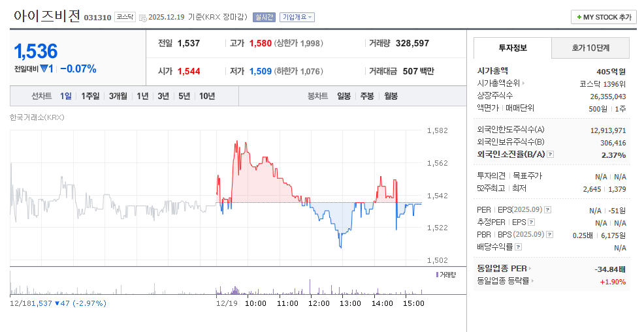Screen dimensions: 644x332
Task: Click the 한국거래소(KRX) chart label
Action: click(37, 117)
